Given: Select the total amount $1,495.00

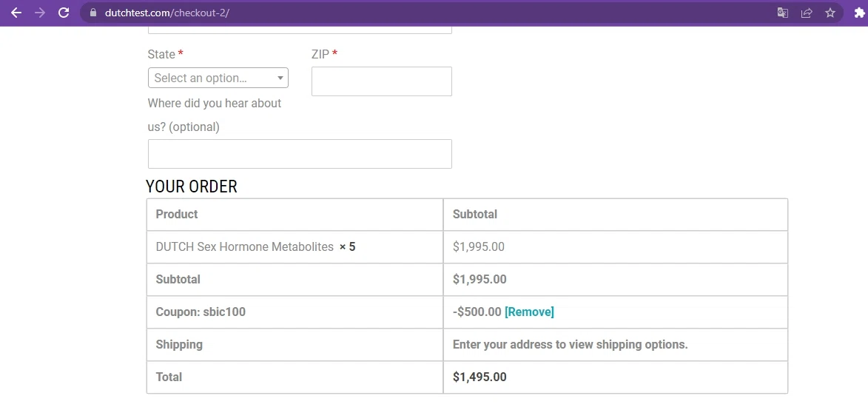Looking at the screenshot, I should tap(480, 377).
